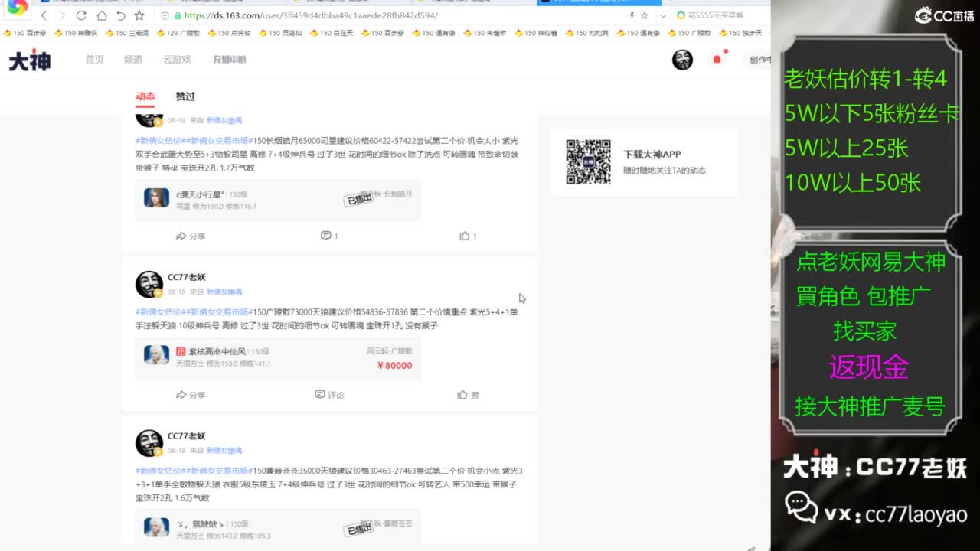Open notifications via the red bell icon
Viewport: 980px width, 551px height.
pos(718,60)
